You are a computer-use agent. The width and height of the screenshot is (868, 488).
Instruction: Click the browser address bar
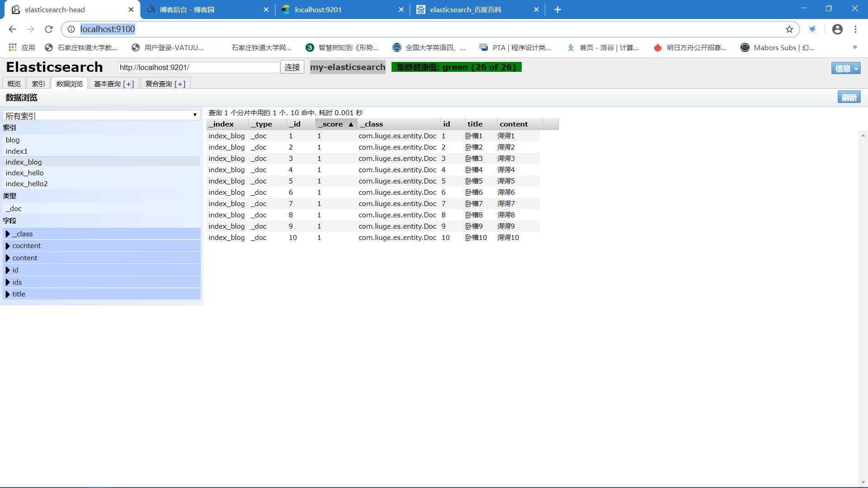pos(429,29)
